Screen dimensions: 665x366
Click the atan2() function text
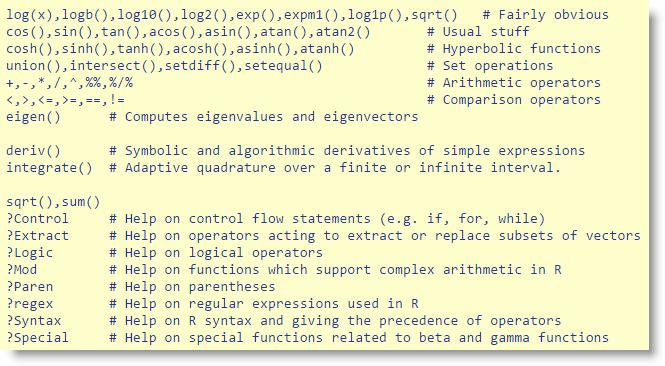343,32
